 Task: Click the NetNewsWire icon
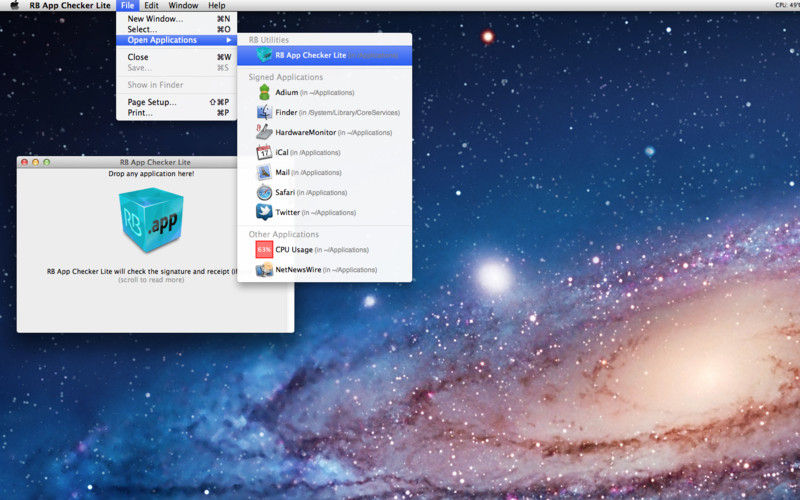[x=264, y=269]
